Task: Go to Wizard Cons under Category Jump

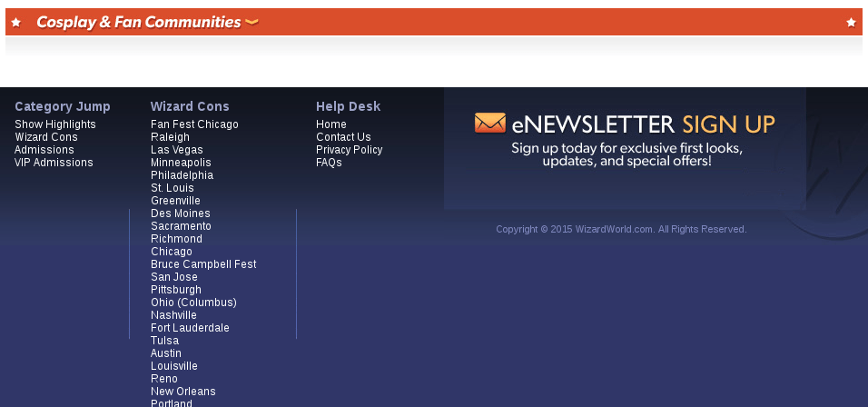Action: (x=46, y=137)
